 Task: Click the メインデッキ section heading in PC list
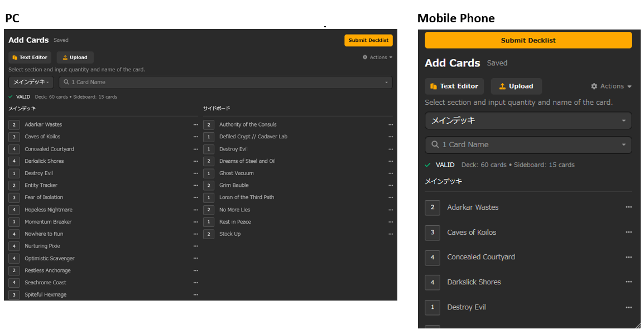tap(22, 108)
